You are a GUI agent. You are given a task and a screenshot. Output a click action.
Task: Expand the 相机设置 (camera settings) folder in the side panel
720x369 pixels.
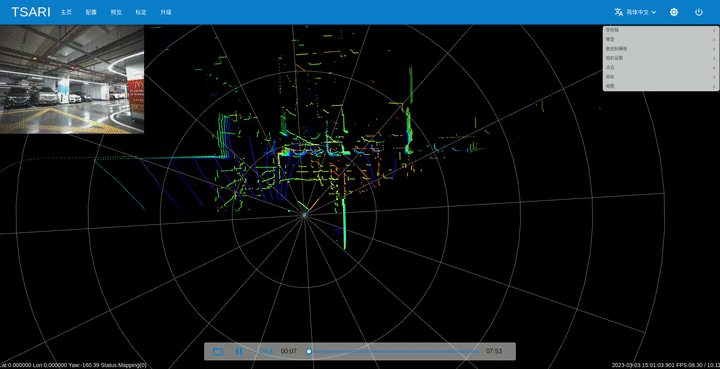point(661,58)
